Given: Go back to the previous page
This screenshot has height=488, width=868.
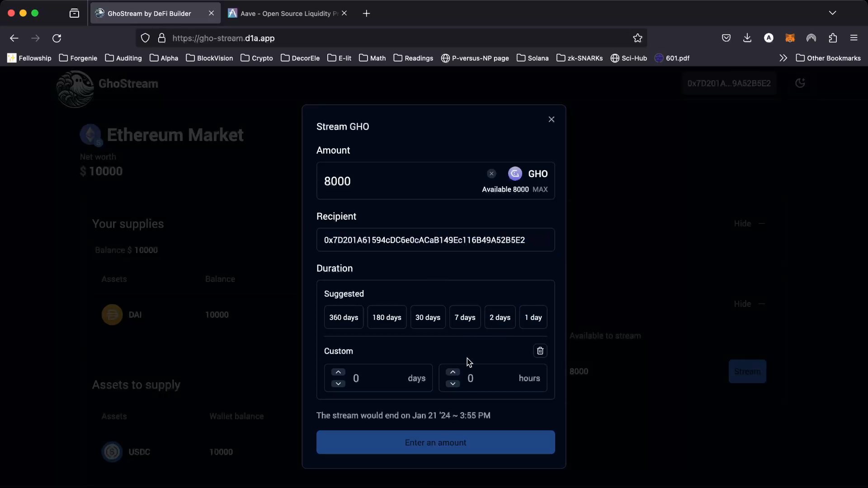Looking at the screenshot, I should 14,38.
